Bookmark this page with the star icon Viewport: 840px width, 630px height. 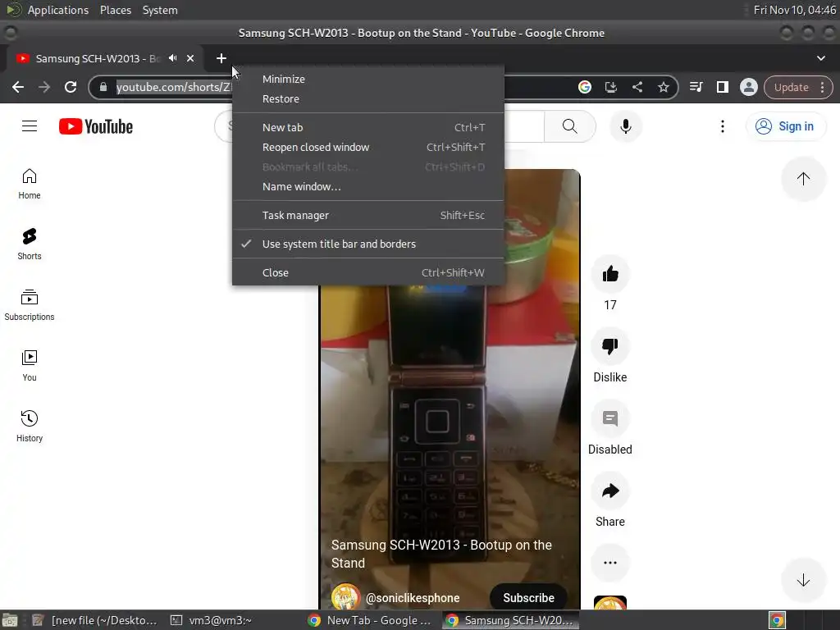tap(663, 87)
